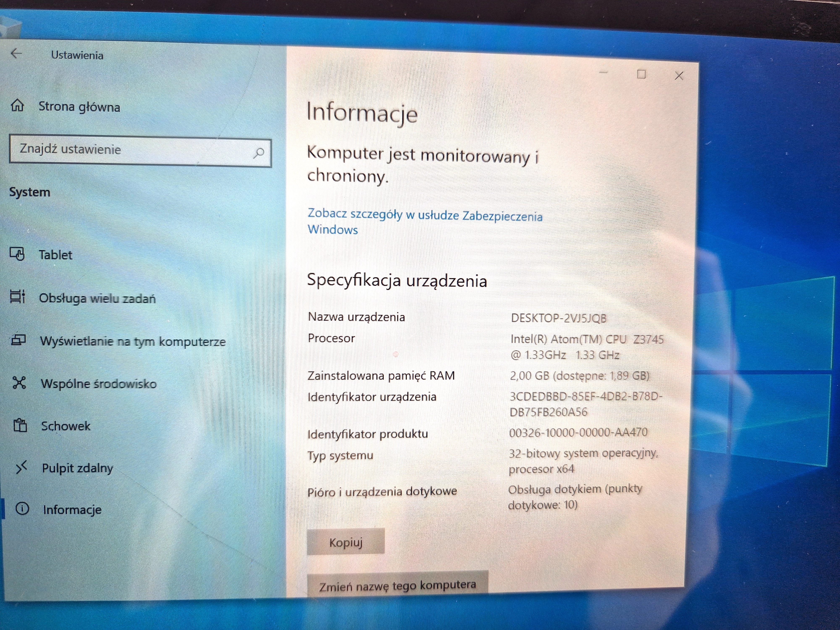
Task: Click the Wspólne środowisko icon
Action: point(19,382)
